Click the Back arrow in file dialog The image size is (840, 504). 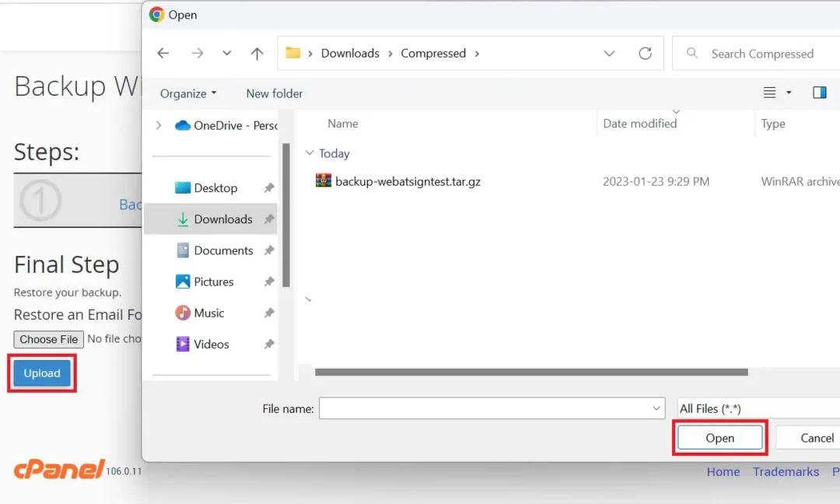click(163, 53)
